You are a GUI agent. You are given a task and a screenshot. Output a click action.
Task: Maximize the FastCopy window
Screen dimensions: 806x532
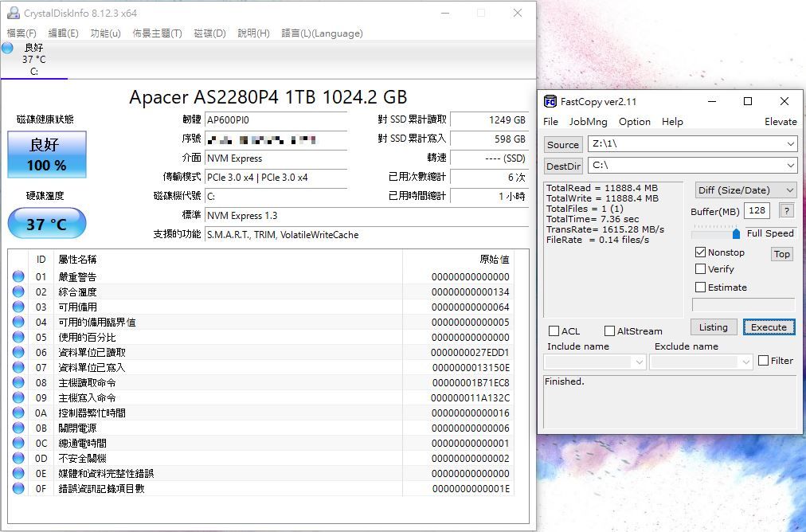tap(748, 101)
